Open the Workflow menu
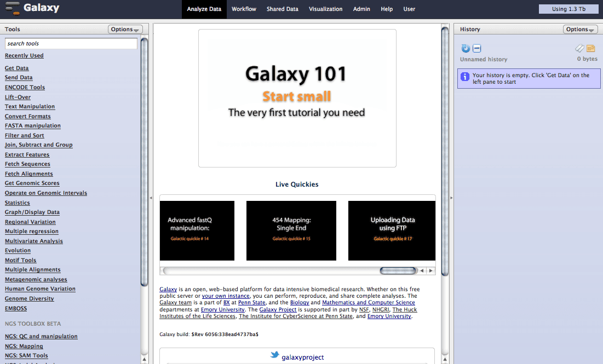This screenshot has width=603, height=364. (244, 9)
